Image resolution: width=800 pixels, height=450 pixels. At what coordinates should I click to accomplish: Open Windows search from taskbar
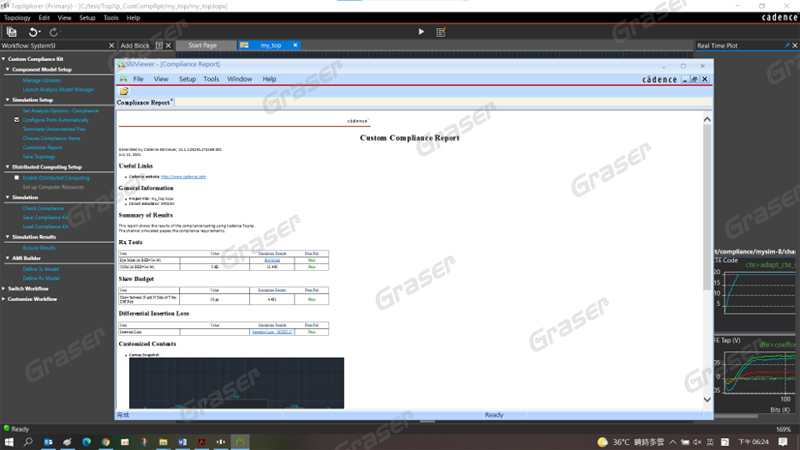pos(28,442)
